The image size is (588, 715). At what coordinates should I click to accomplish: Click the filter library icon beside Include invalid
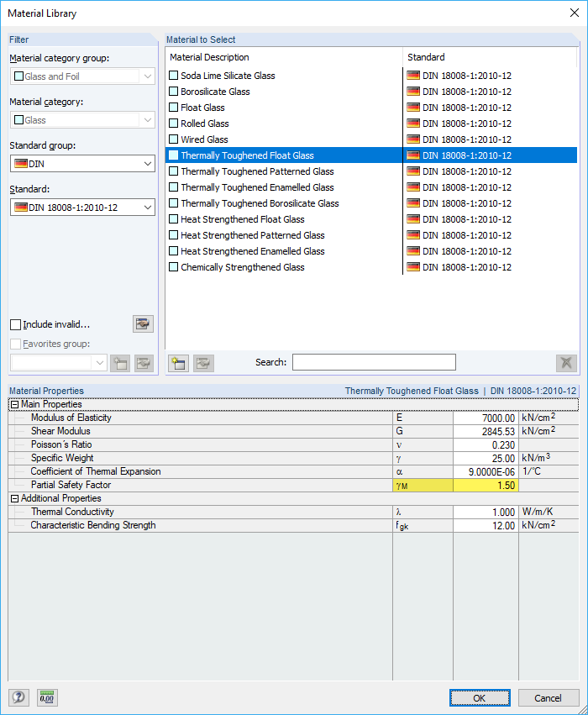pos(143,323)
